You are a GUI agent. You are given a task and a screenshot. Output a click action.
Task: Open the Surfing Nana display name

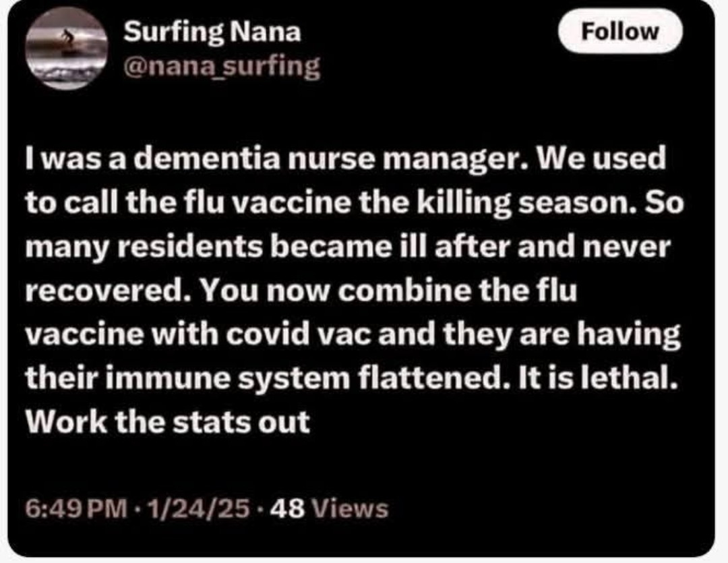click(x=212, y=31)
